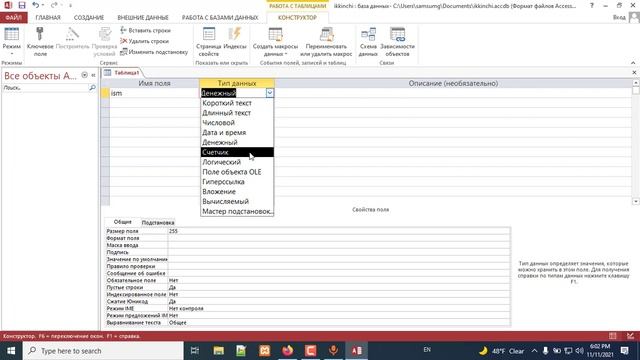640x360 pixels.
Task: Choose Поле объекта OLE type
Action: coord(237,172)
